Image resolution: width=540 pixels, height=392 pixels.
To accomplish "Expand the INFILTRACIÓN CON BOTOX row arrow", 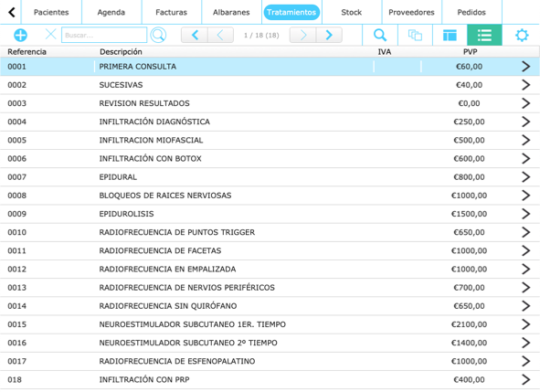I will click(525, 158).
